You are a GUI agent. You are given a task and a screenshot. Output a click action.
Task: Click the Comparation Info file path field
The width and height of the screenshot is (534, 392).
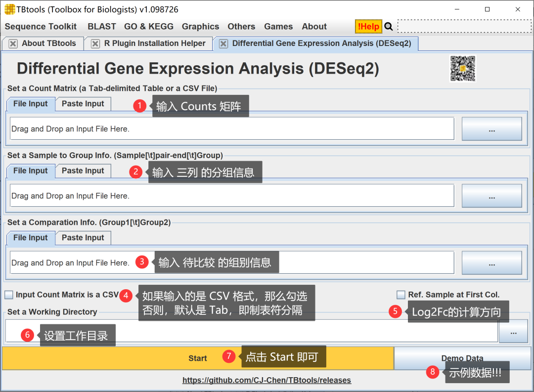pyautogui.click(x=232, y=262)
